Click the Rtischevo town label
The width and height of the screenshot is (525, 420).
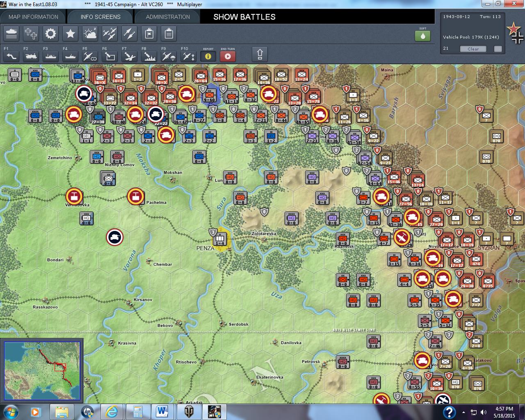point(186,362)
